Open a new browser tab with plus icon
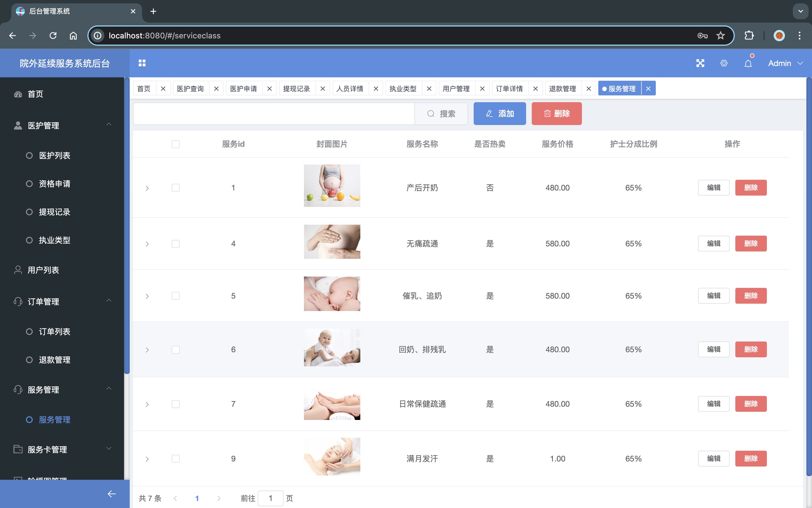Screen dimensions: 812x508 (x=153, y=11)
